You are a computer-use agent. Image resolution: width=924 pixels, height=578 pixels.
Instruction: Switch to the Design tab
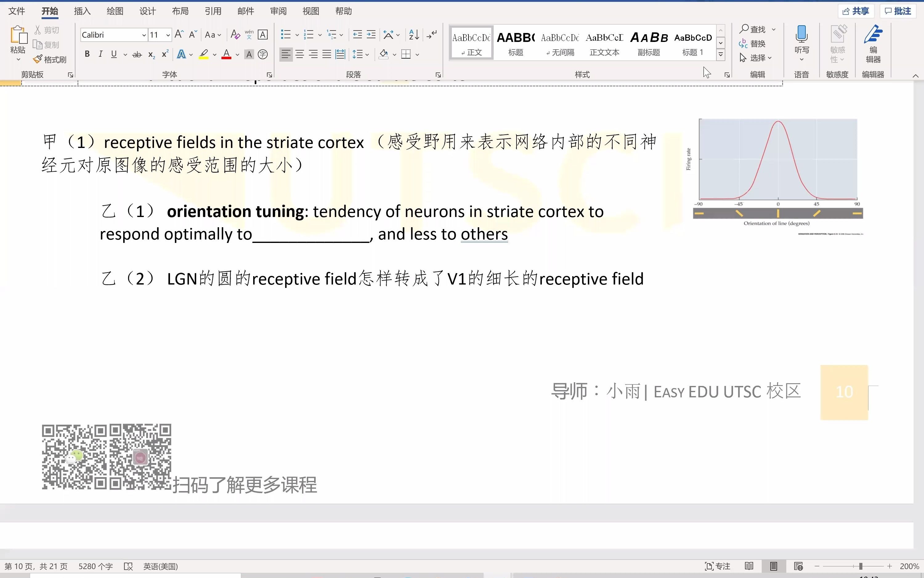tap(148, 11)
